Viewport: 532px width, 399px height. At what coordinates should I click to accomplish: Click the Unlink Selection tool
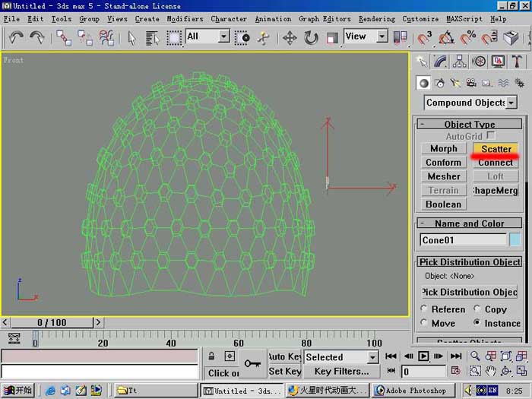(x=84, y=38)
